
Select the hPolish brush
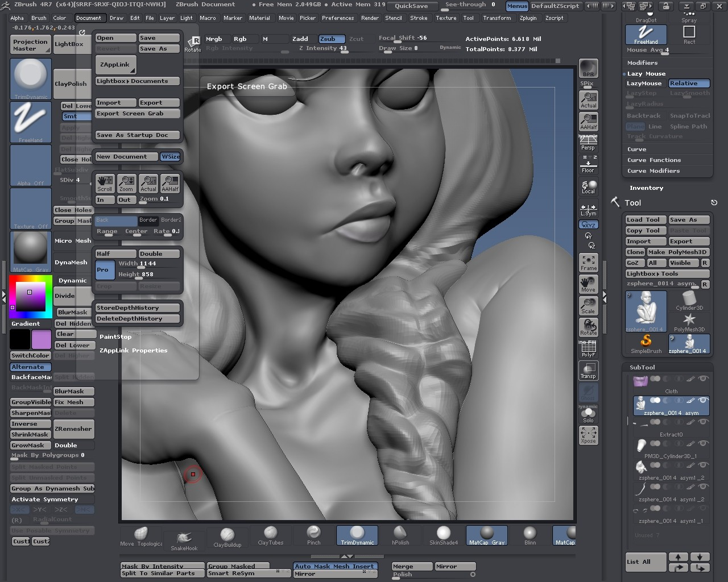(400, 535)
